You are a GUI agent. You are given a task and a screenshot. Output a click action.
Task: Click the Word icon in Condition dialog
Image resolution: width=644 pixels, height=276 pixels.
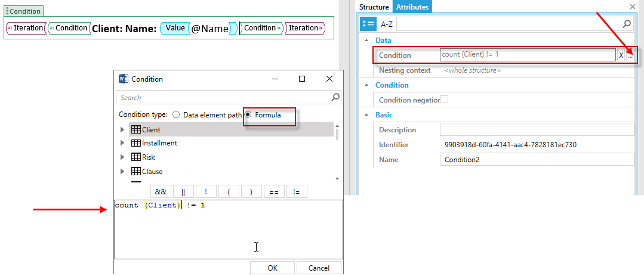tap(123, 79)
